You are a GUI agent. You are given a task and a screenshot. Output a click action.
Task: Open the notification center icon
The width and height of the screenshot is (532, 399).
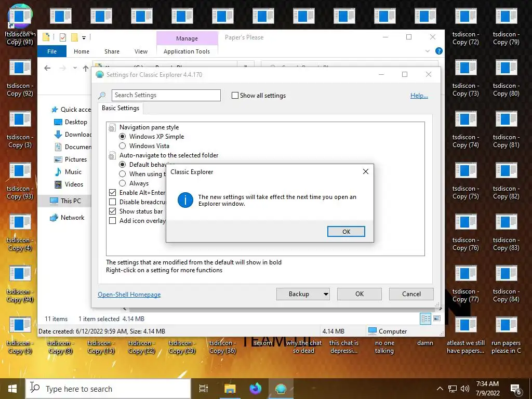coord(516,389)
